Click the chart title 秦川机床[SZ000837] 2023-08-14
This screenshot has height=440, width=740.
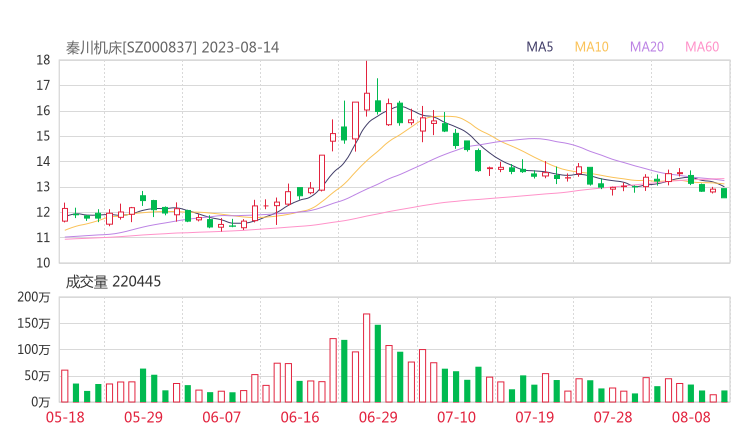pos(172,48)
